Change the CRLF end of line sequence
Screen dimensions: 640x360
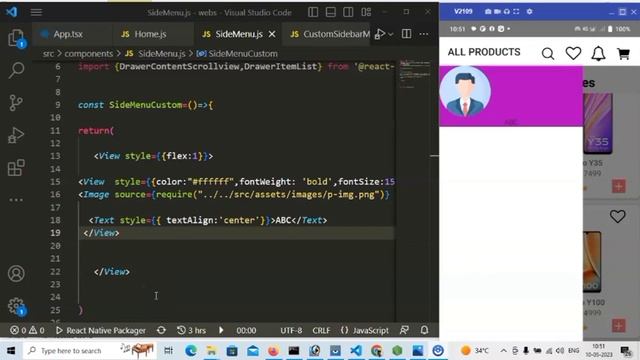pos(321,330)
